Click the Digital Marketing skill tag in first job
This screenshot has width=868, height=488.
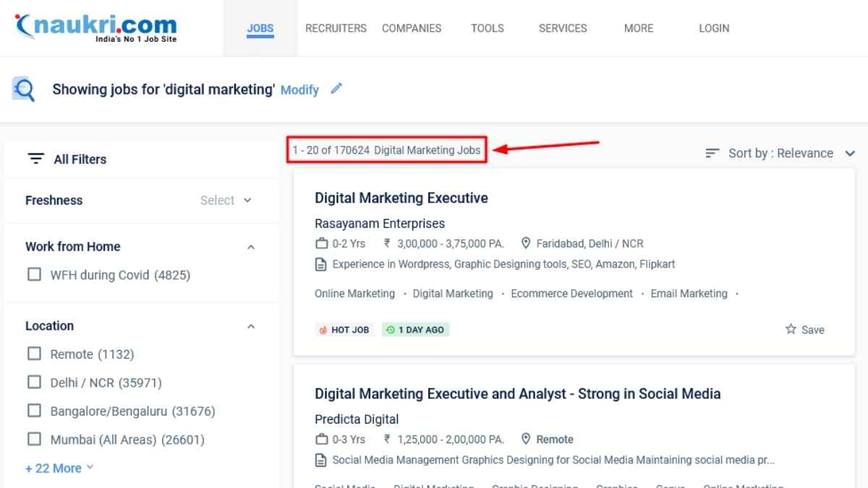point(453,294)
